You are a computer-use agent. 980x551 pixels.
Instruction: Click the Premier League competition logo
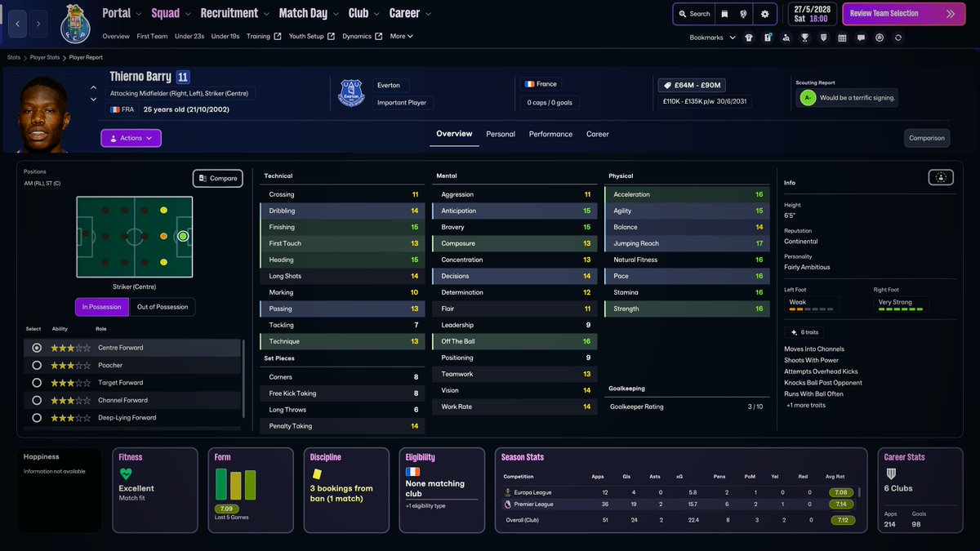pyautogui.click(x=508, y=504)
